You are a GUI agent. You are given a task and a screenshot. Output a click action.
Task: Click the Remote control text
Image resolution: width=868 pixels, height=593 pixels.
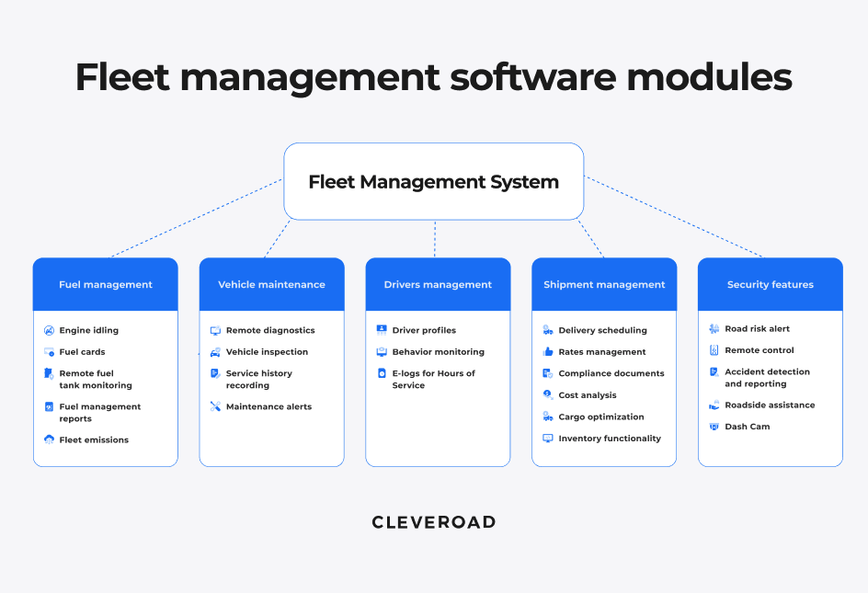click(x=759, y=350)
